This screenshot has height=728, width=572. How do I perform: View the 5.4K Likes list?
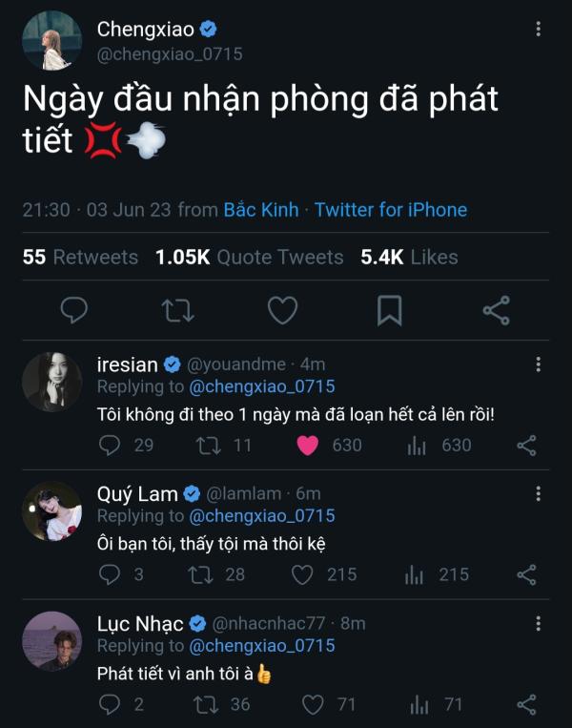(409, 258)
